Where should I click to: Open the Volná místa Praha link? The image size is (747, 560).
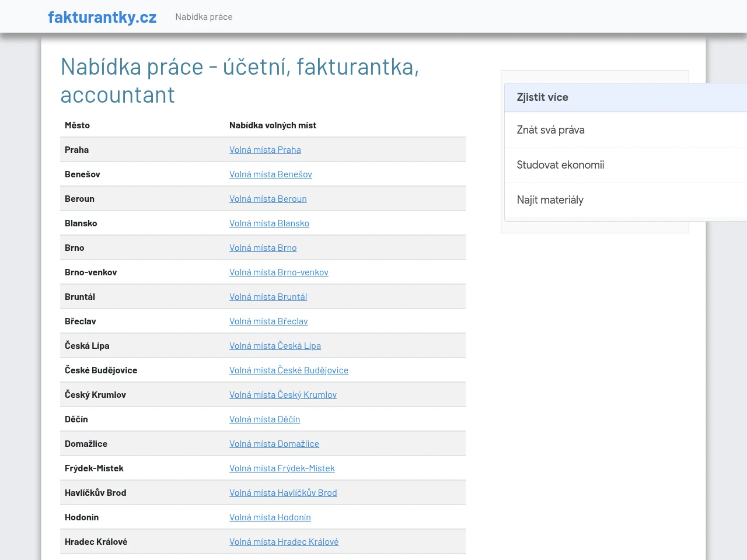coord(265,150)
